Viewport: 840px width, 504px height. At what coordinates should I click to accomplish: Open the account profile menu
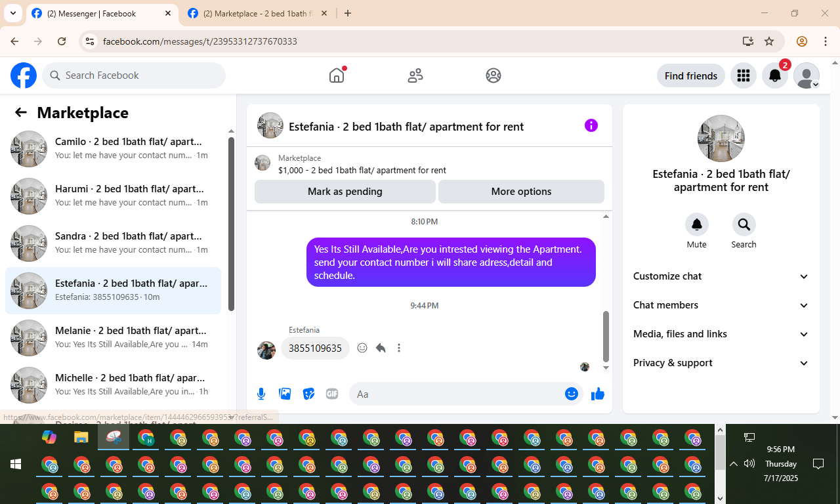[x=807, y=75]
